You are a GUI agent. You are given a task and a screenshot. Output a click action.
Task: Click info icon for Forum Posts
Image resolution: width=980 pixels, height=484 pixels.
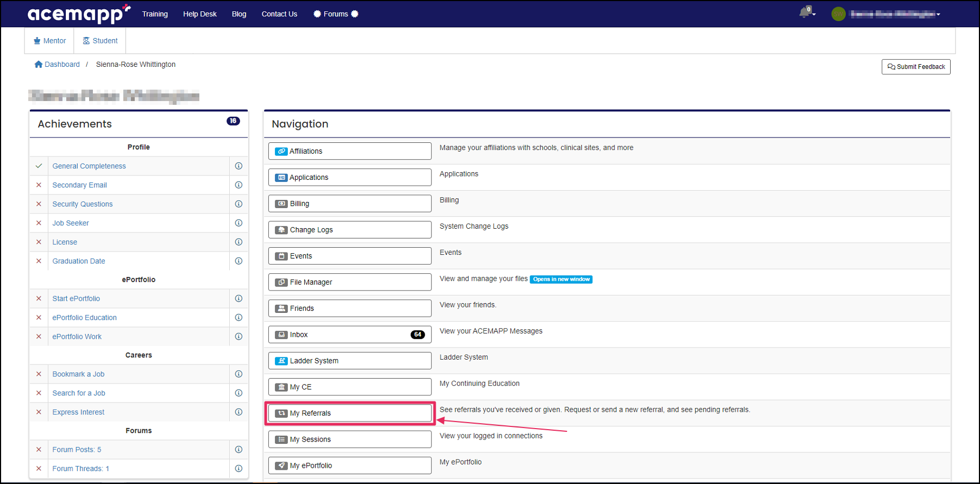238,450
